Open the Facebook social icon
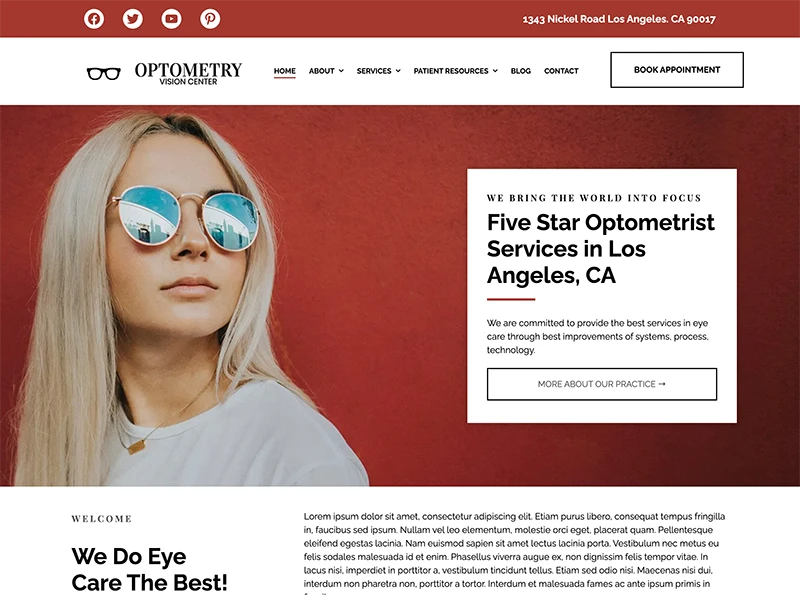 [94, 19]
